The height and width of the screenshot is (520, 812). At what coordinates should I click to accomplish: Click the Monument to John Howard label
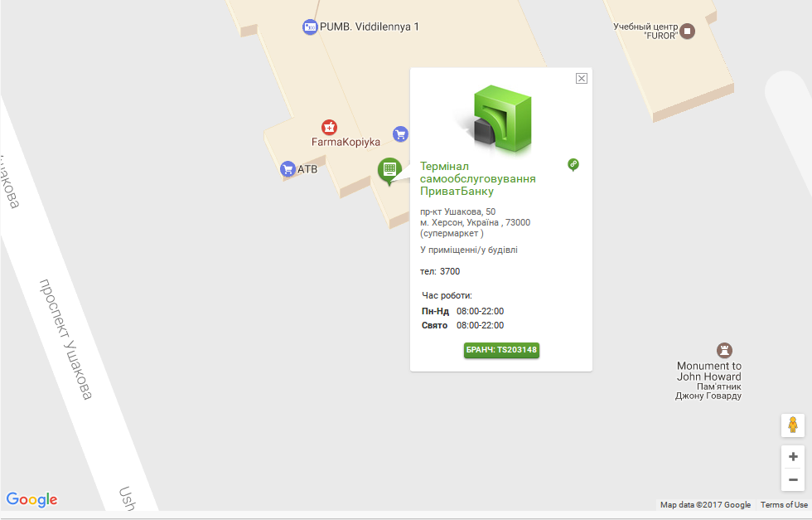click(709, 372)
